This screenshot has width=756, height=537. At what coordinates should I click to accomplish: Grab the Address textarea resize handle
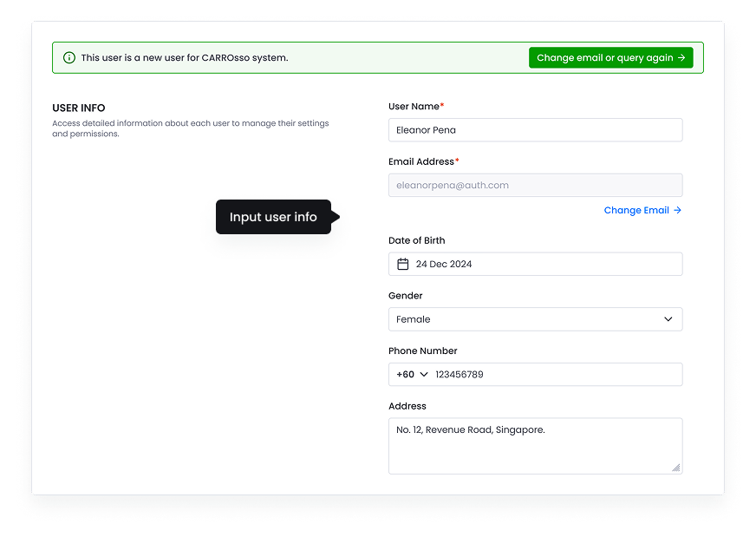tap(676, 468)
